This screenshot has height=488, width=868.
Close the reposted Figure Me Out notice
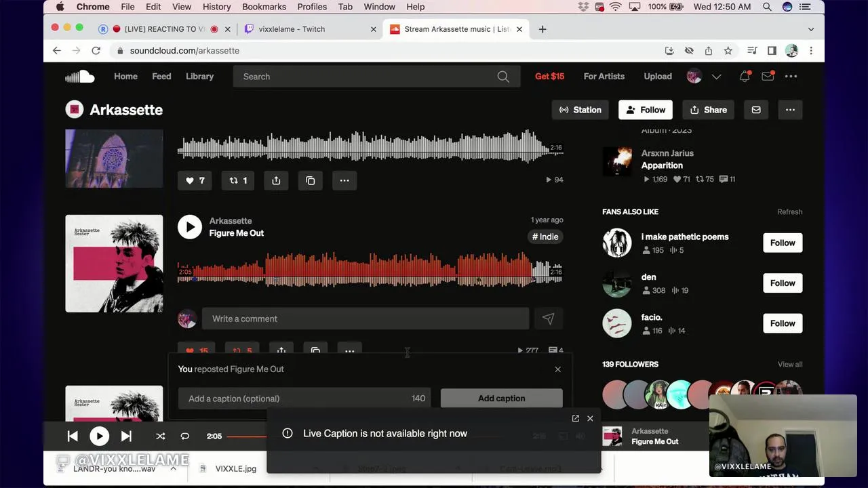click(557, 369)
